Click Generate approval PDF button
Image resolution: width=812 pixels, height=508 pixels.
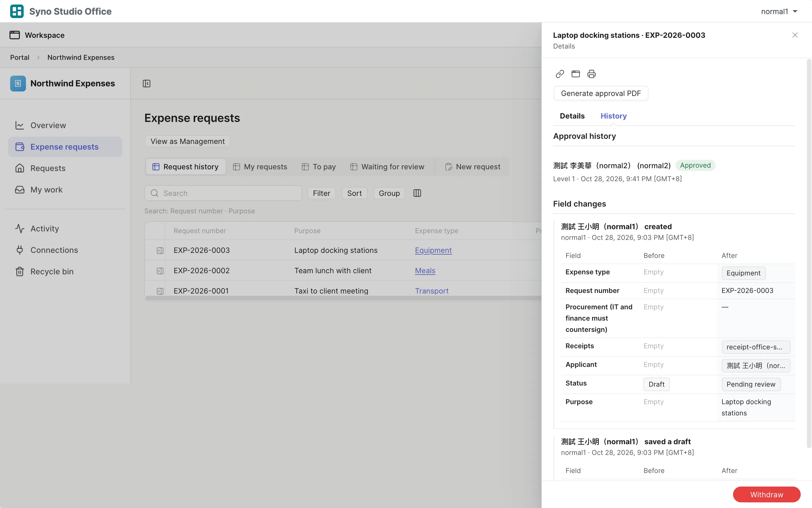point(601,93)
